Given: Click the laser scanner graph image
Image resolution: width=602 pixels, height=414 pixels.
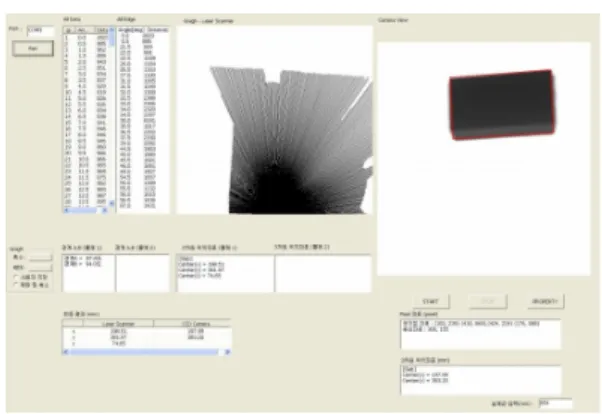Looking at the screenshot, I should click(x=274, y=119).
